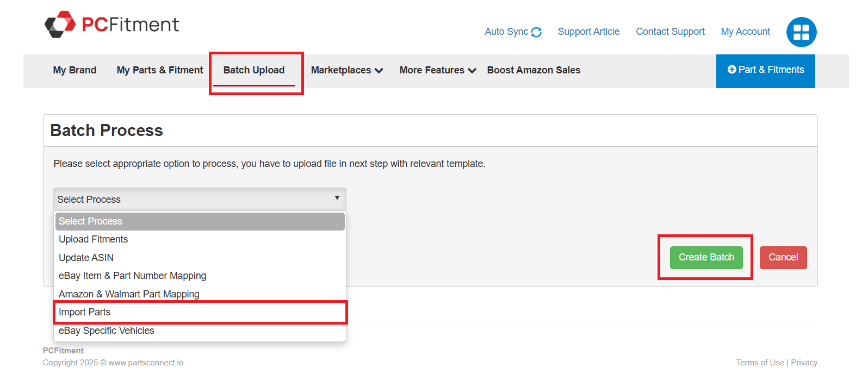Click the Create Batch button

pos(706,257)
